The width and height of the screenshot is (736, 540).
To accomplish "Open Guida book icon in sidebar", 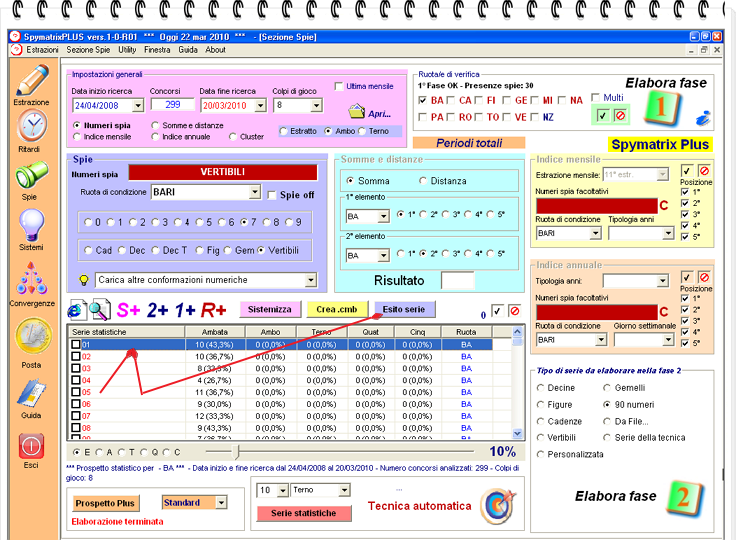I will point(31,393).
